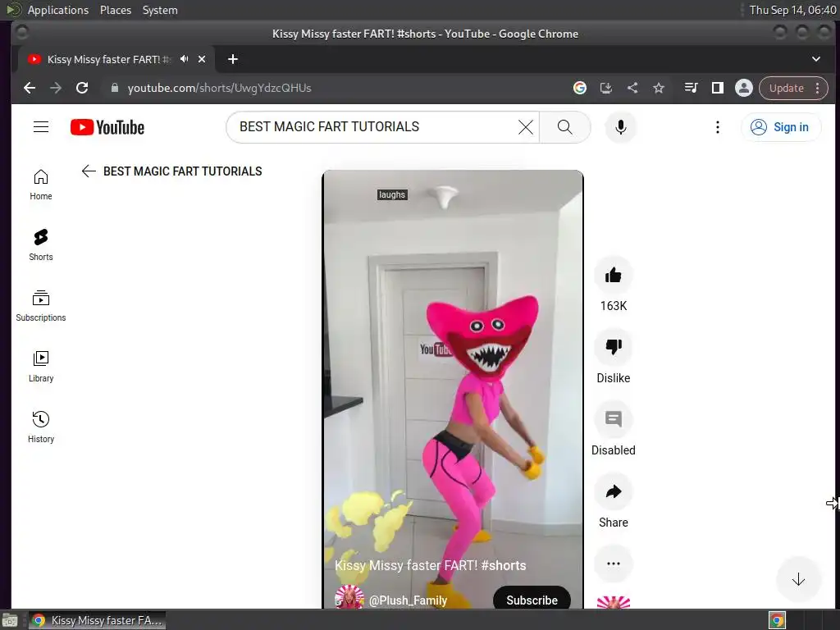The width and height of the screenshot is (840, 630).
Task: Click the disabled comments icon
Action: coord(614,419)
